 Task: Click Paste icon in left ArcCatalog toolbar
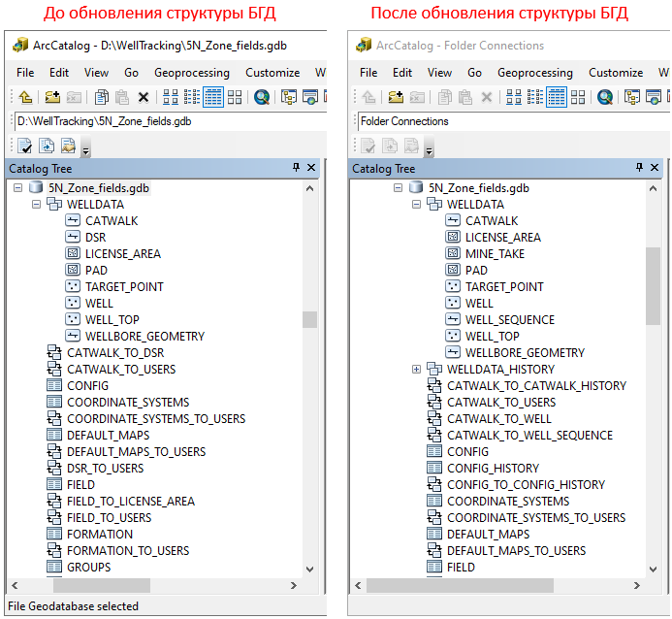pyautogui.click(x=122, y=97)
